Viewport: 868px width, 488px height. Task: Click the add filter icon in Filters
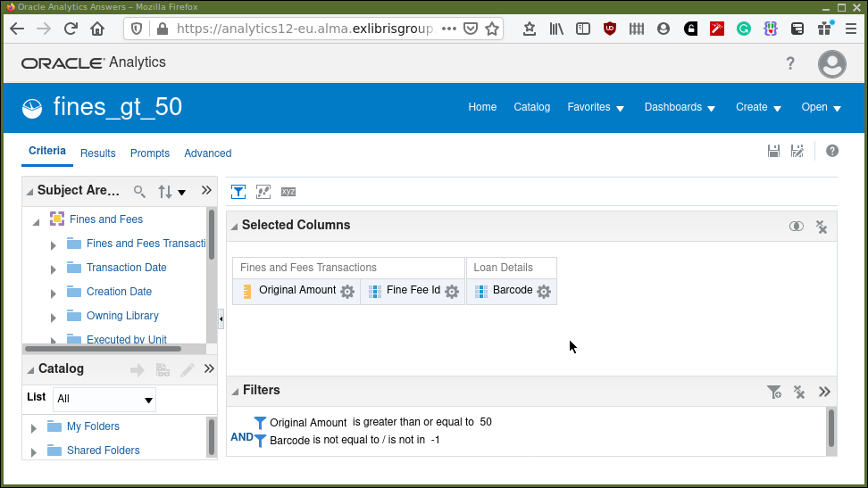click(x=774, y=392)
